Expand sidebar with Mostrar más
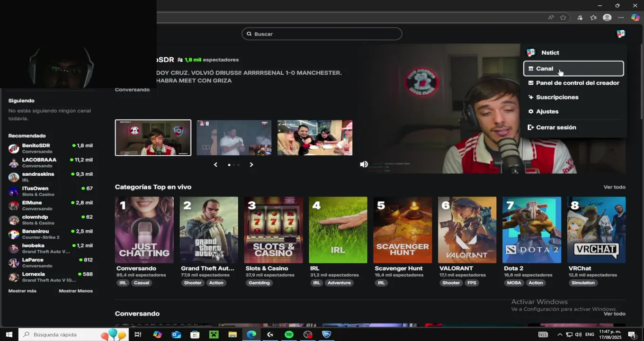This screenshot has width=644, height=341. tap(22, 291)
